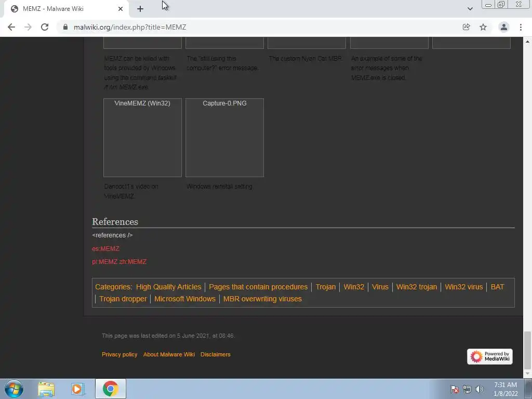Click the browser forward arrow
The height and width of the screenshot is (399, 532).
pyautogui.click(x=28, y=27)
